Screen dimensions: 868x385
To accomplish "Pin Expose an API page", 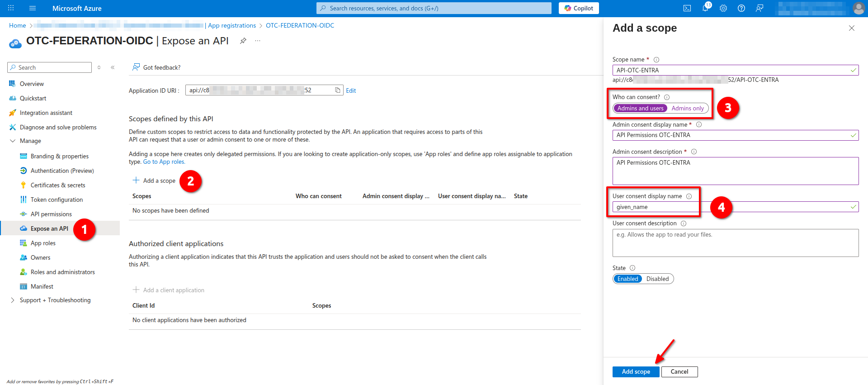I will pyautogui.click(x=243, y=41).
